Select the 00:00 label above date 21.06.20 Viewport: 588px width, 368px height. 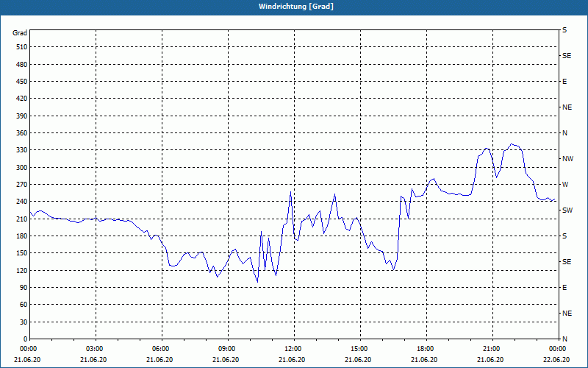(x=27, y=348)
